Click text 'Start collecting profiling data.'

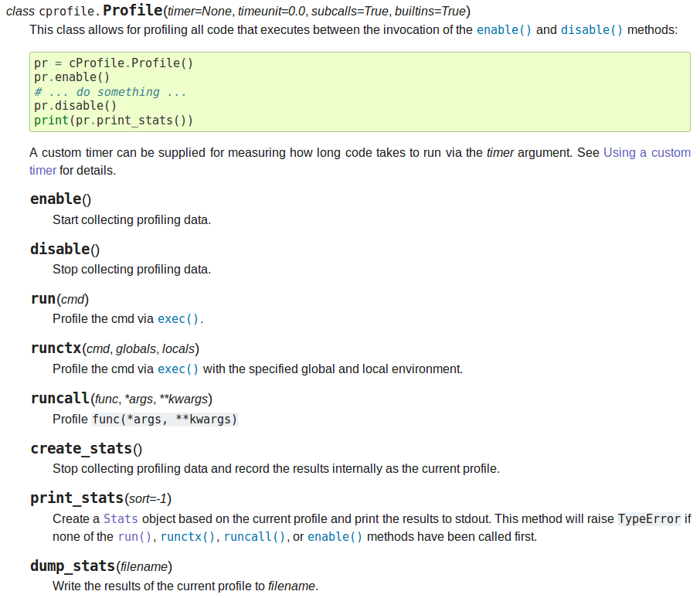click(131, 220)
